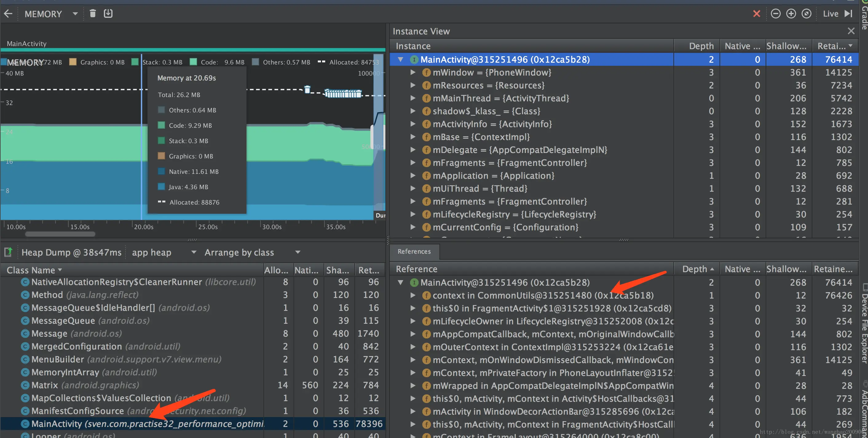Click mActivity in WindowDecorActionBar reference
Viewport: 868px width, 438px height.
pos(624,411)
